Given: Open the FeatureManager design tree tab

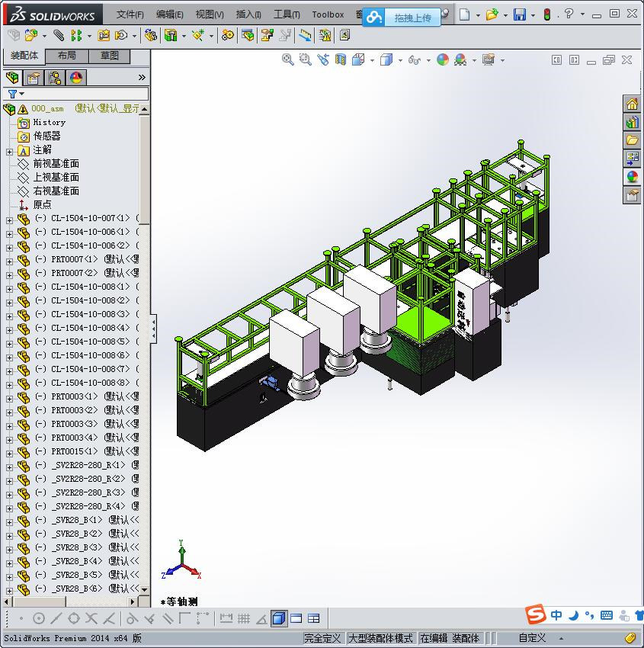Looking at the screenshot, I should coord(12,78).
